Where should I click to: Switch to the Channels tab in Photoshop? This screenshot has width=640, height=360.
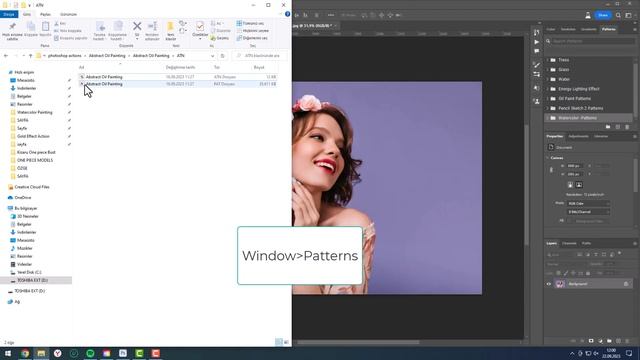[x=569, y=243]
